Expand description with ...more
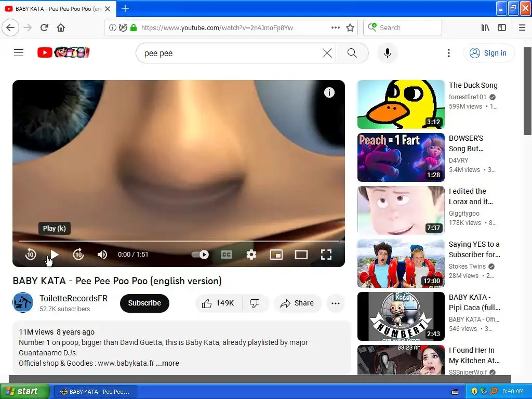 pyautogui.click(x=168, y=363)
